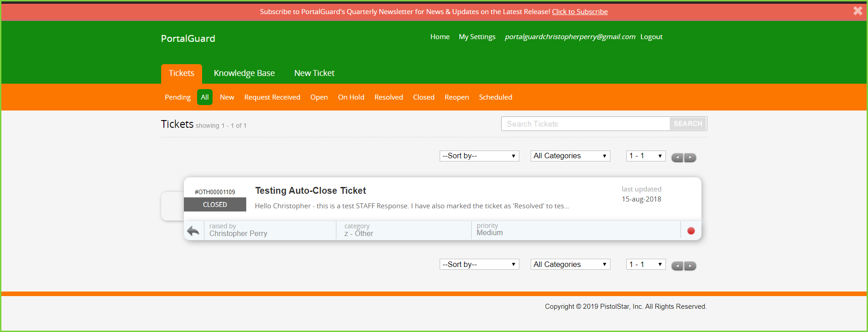This screenshot has width=868, height=332.
Task: Filter tickets by On Hold
Action: [351, 97]
